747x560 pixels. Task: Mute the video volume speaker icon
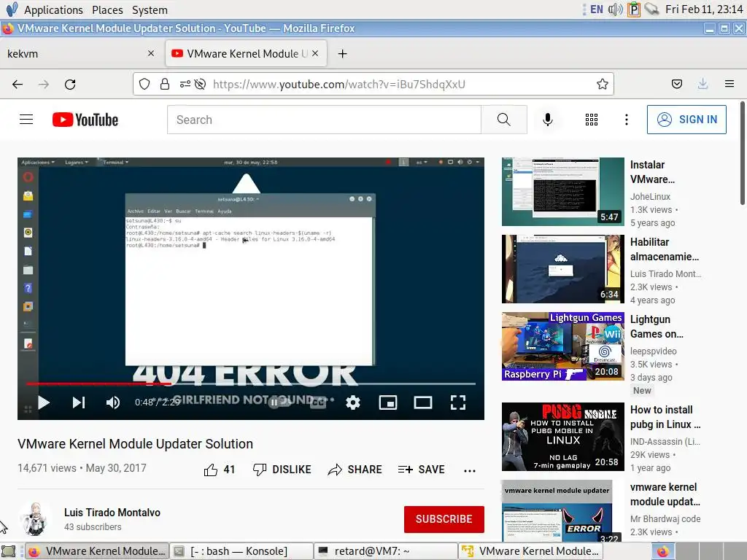(x=113, y=402)
